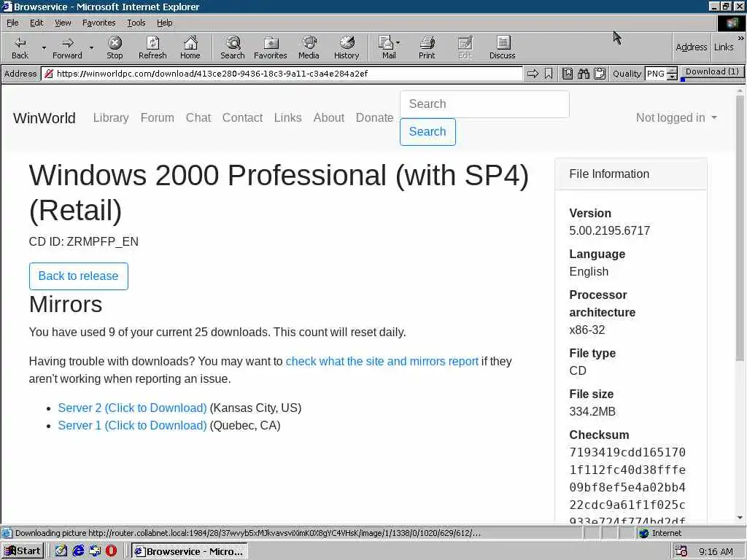
Task: Open the Discuss toolbar button
Action: (503, 47)
